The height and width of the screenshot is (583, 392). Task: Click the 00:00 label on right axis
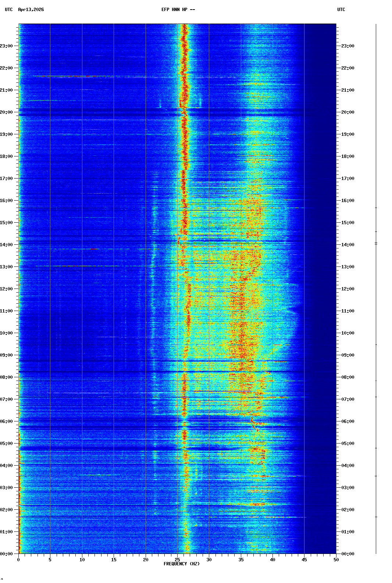click(x=348, y=554)
